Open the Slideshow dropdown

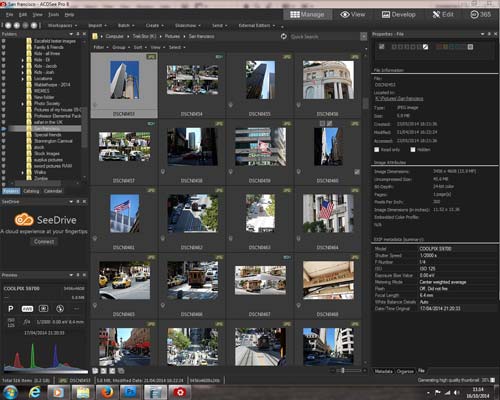coord(188,25)
